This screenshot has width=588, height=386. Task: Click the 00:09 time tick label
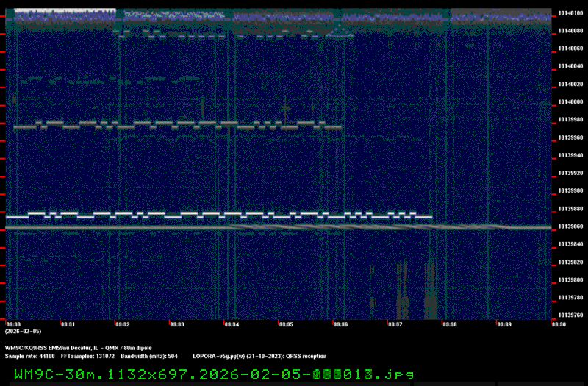pos(503,324)
